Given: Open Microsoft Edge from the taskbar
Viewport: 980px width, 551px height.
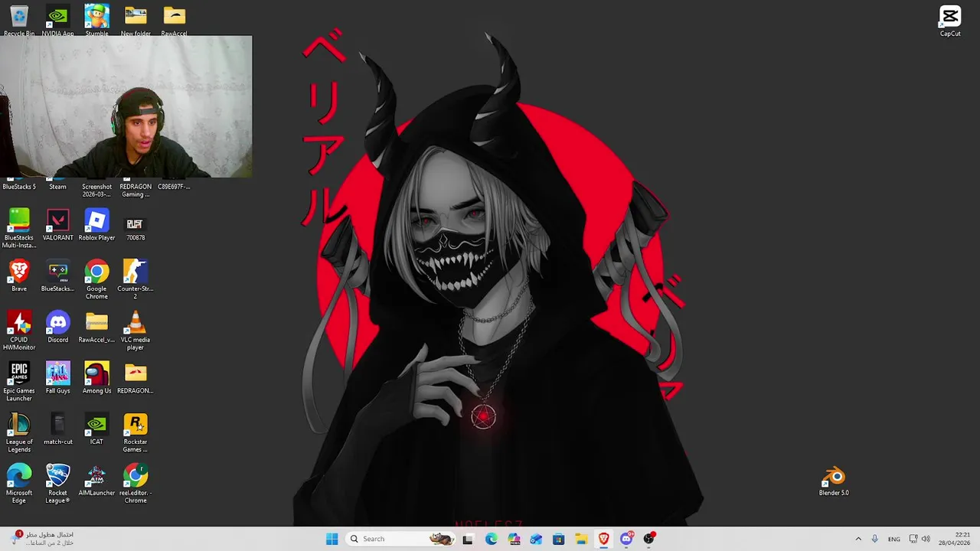Looking at the screenshot, I should coord(491,539).
